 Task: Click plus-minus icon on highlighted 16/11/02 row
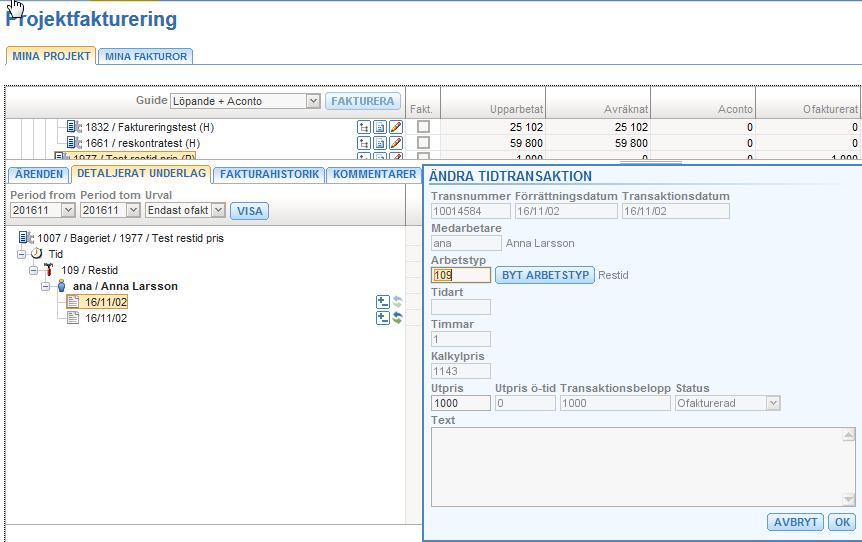point(383,302)
